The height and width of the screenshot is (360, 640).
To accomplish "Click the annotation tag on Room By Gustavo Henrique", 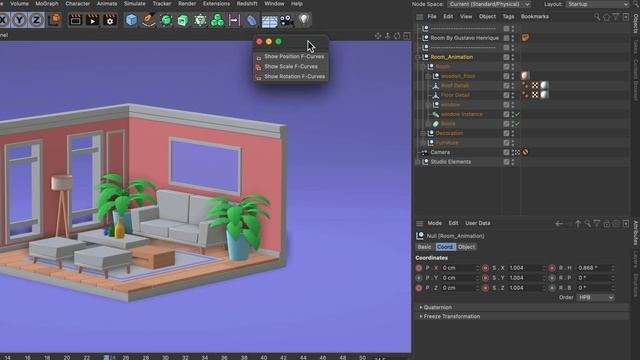I will pos(525,38).
